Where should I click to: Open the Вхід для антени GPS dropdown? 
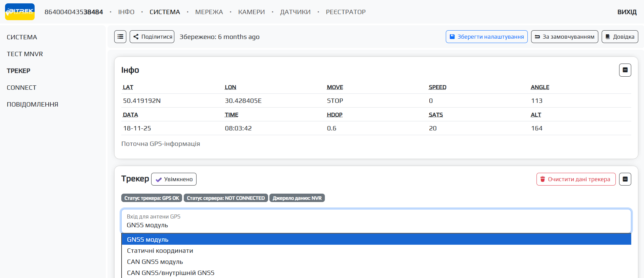pyautogui.click(x=376, y=221)
